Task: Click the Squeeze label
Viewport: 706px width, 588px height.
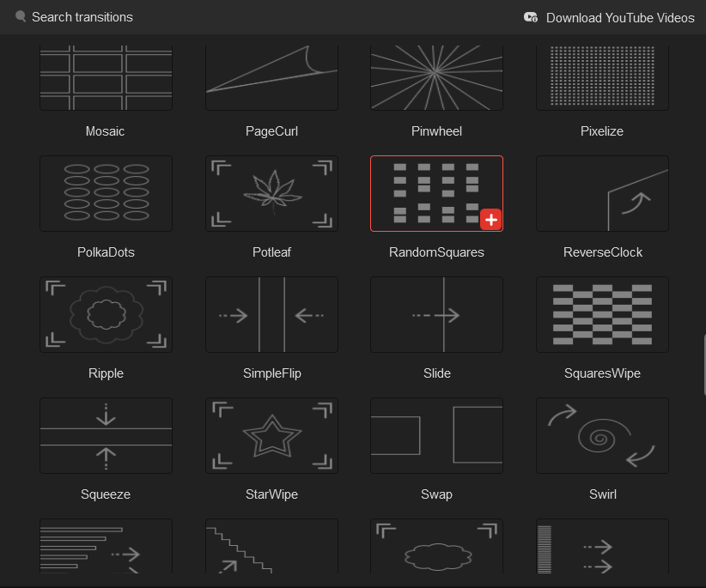Action: (106, 494)
